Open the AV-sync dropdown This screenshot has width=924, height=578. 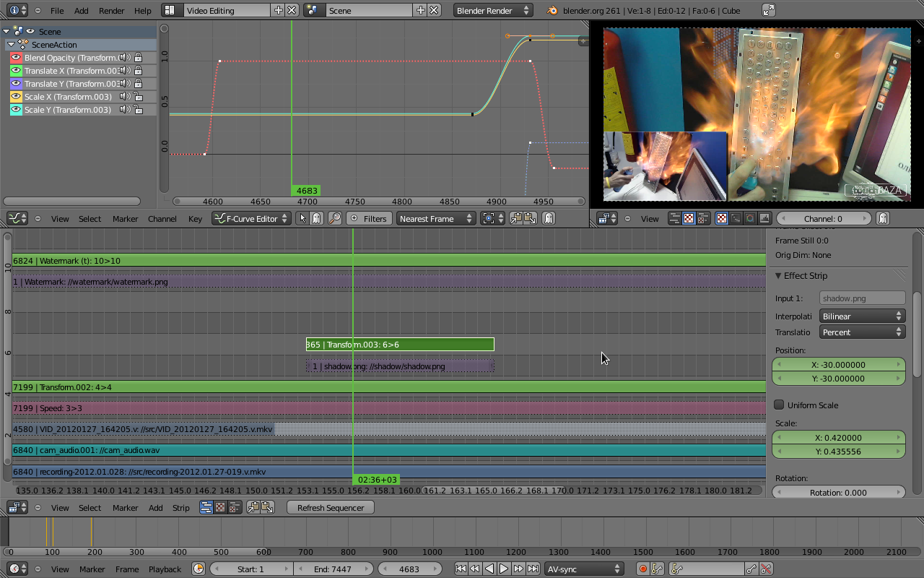[583, 569]
